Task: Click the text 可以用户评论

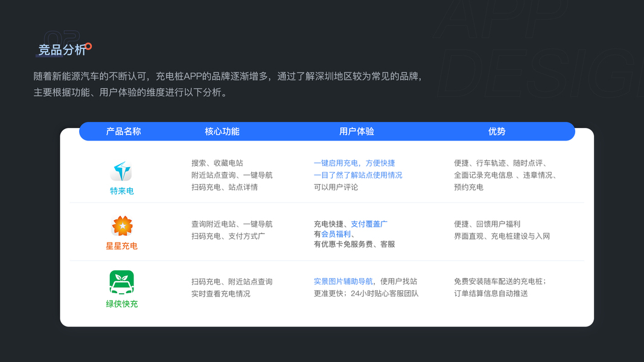Action: pos(336,187)
